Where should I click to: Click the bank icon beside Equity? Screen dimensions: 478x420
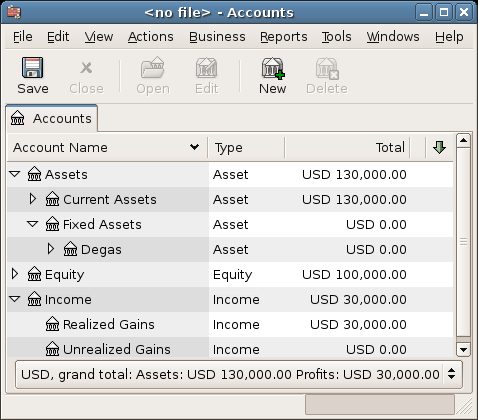coord(34,274)
